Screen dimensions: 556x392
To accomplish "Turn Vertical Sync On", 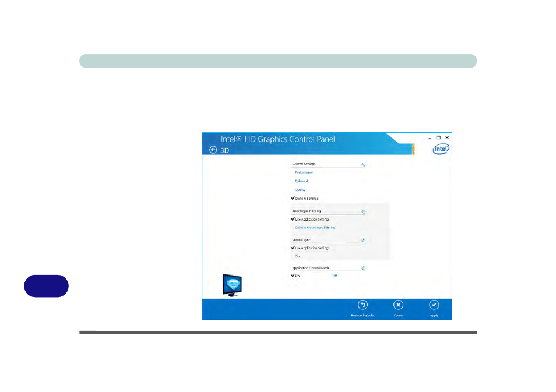I will pos(297,256).
